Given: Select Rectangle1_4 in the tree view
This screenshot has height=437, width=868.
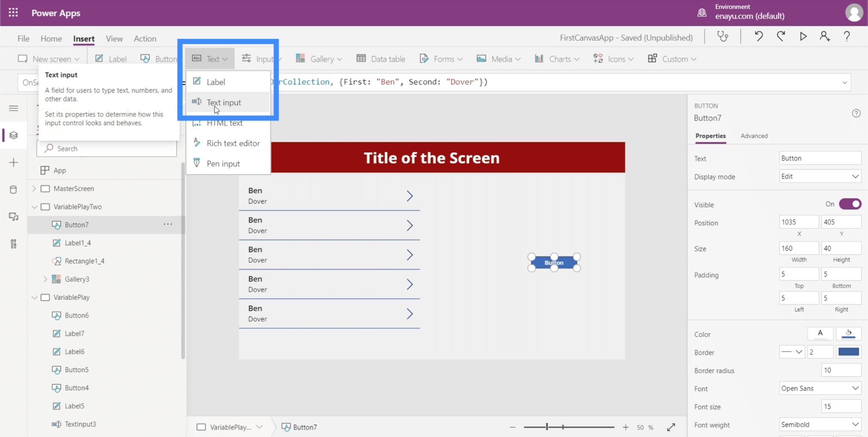Looking at the screenshot, I should 84,261.
